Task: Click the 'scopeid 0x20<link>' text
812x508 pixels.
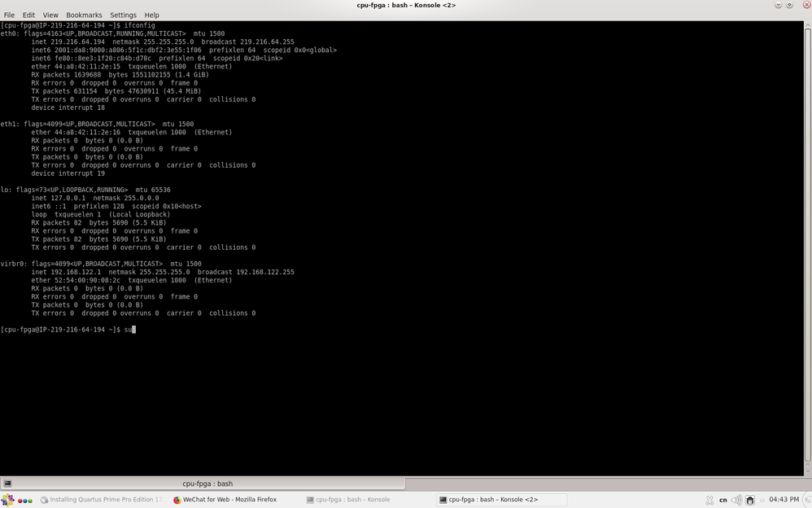Action: pos(247,59)
